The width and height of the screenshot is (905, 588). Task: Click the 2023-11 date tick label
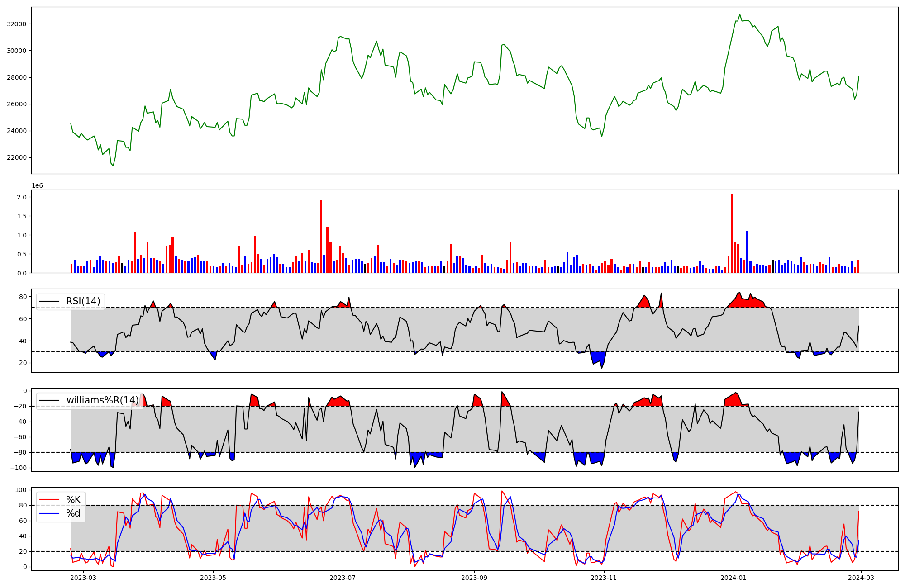pyautogui.click(x=604, y=578)
